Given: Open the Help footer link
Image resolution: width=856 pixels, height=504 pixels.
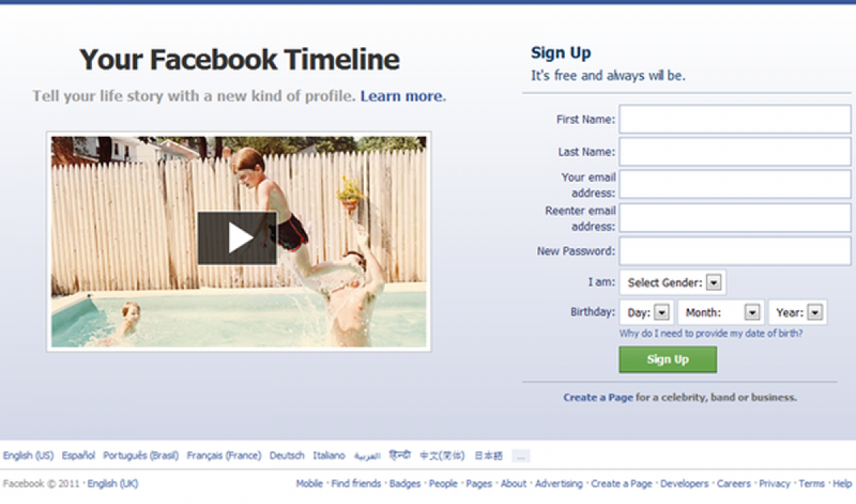Looking at the screenshot, I should (842, 483).
